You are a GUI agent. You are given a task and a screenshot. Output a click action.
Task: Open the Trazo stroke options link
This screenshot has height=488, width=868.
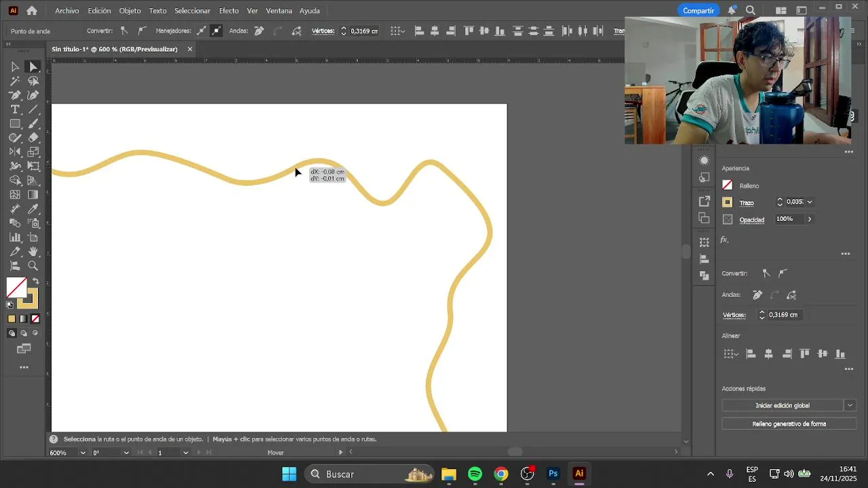[747, 203]
